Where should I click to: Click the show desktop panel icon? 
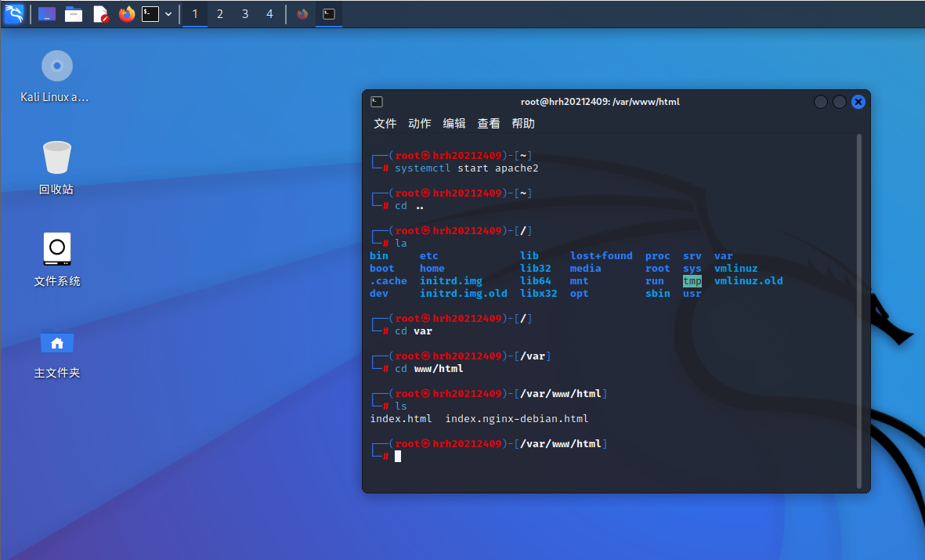(47, 14)
